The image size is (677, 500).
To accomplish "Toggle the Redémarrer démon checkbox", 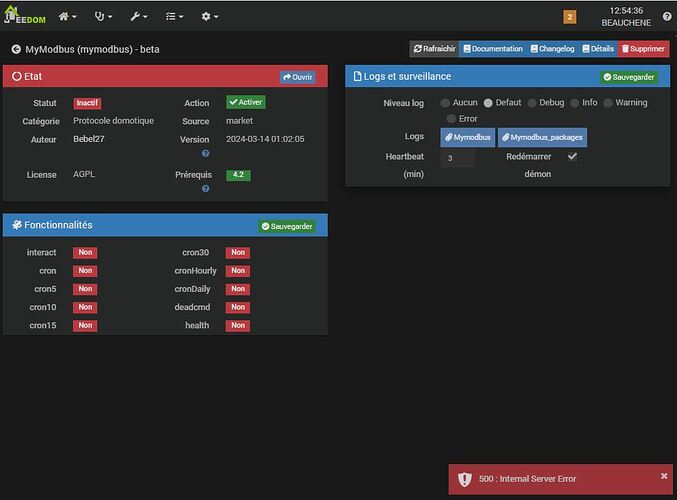I will coord(572,157).
